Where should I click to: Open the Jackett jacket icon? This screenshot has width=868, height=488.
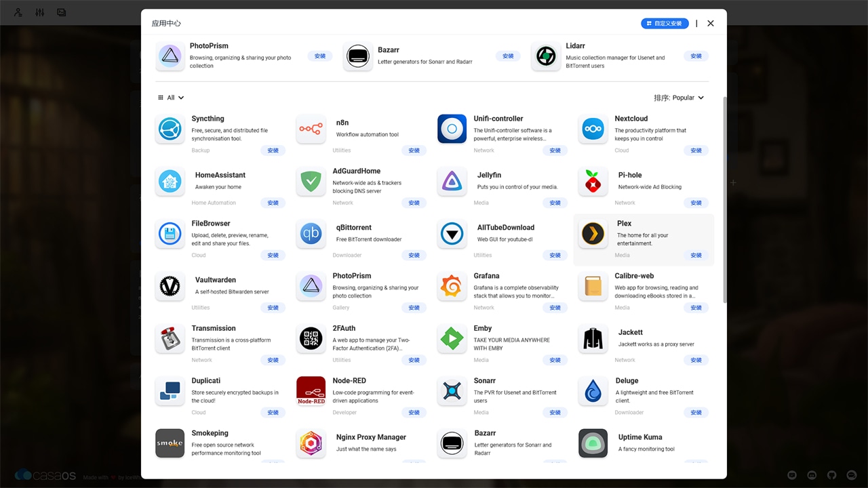[x=593, y=339]
